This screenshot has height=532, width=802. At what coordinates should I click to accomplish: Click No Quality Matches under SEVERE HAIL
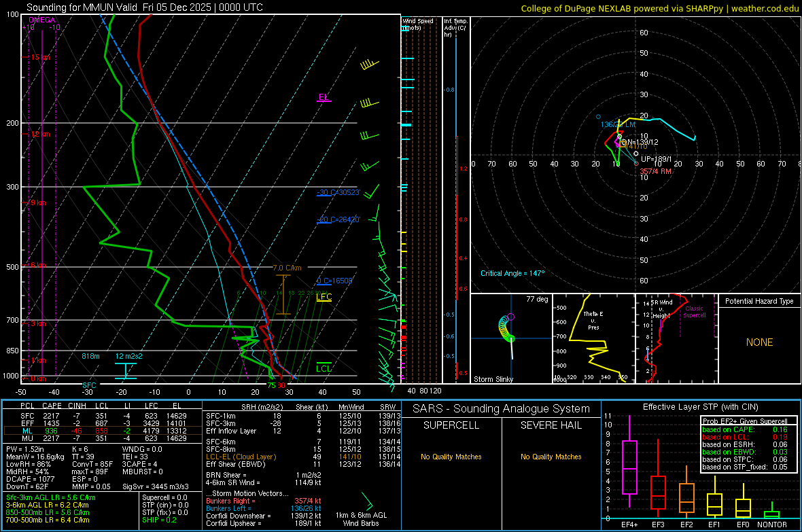551,457
